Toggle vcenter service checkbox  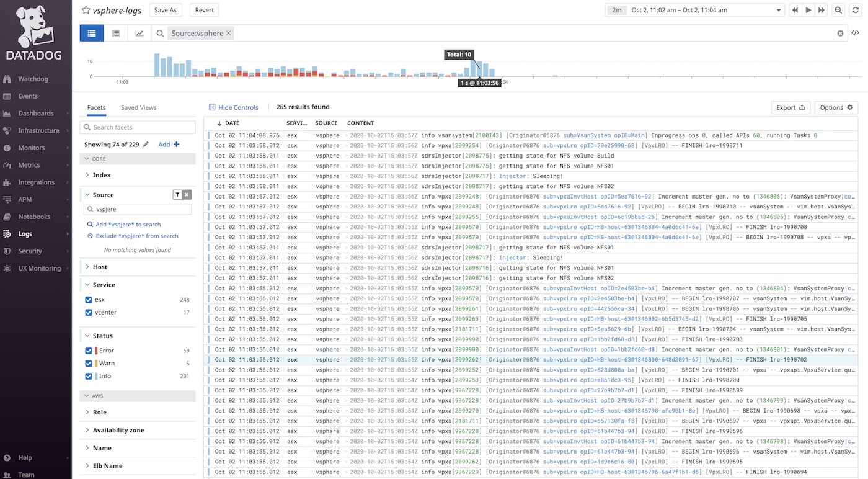(x=89, y=313)
